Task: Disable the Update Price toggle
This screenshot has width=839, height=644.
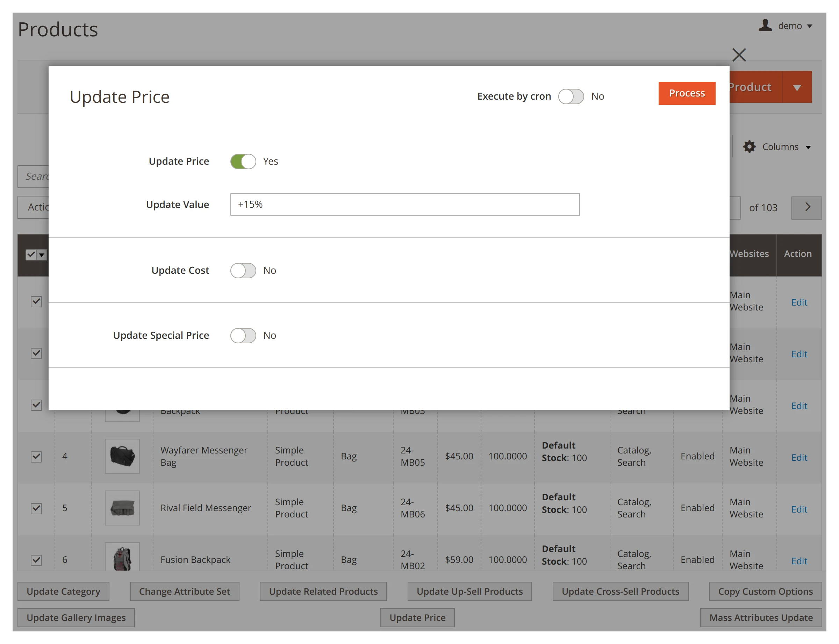Action: click(243, 162)
